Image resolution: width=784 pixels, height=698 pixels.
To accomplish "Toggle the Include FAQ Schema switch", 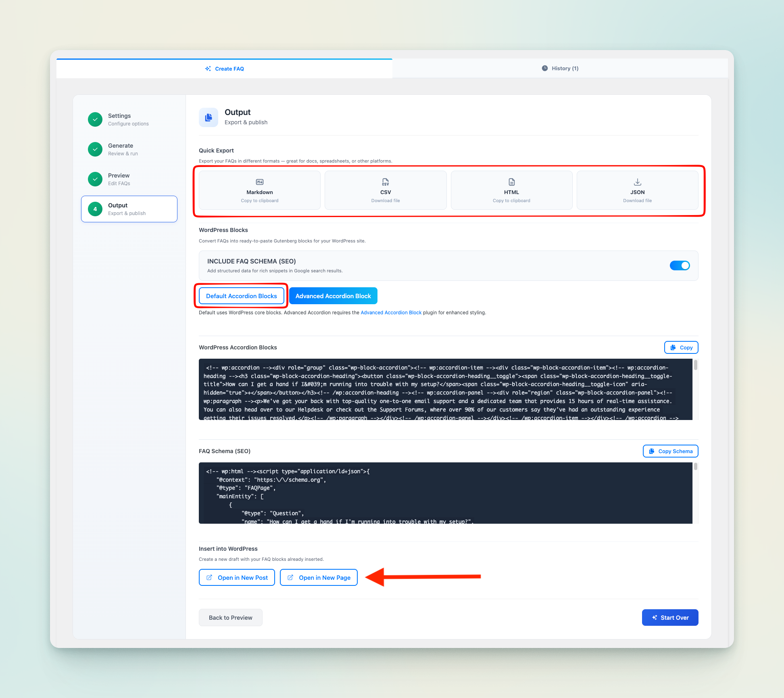I will (x=680, y=265).
